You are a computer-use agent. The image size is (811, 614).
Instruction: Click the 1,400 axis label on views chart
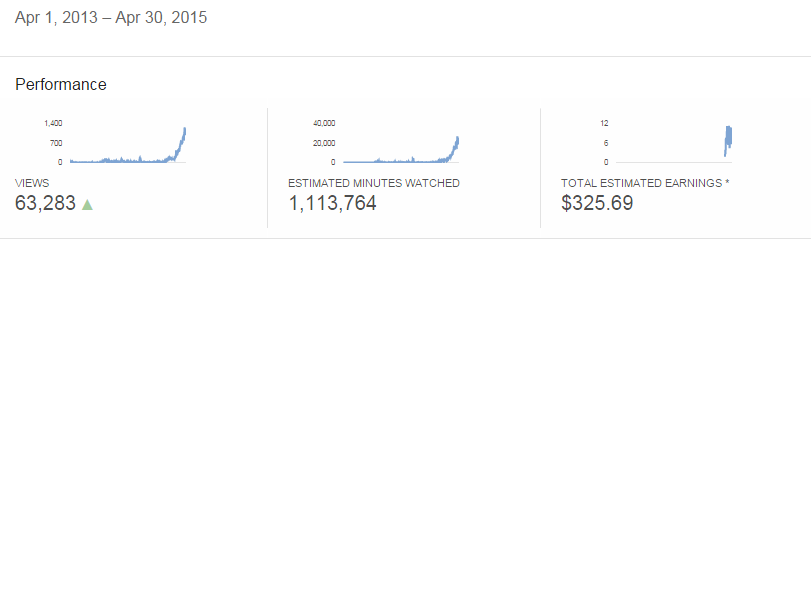[x=53, y=123]
